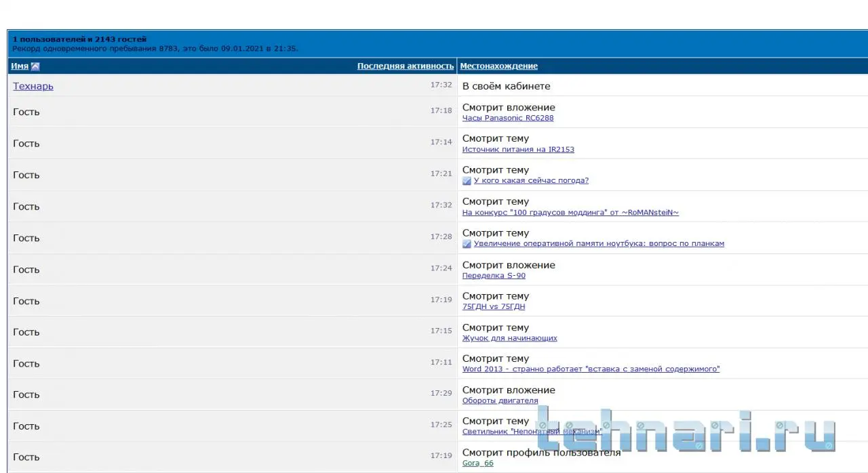Open topic У кого какая сейчас погода?
868x473 pixels.
pyautogui.click(x=531, y=181)
